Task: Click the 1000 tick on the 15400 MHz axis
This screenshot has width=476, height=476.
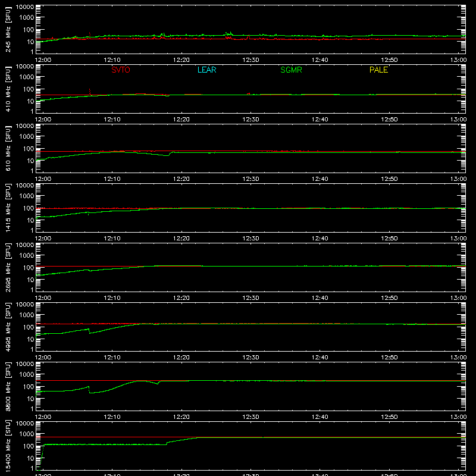Action: (26, 434)
